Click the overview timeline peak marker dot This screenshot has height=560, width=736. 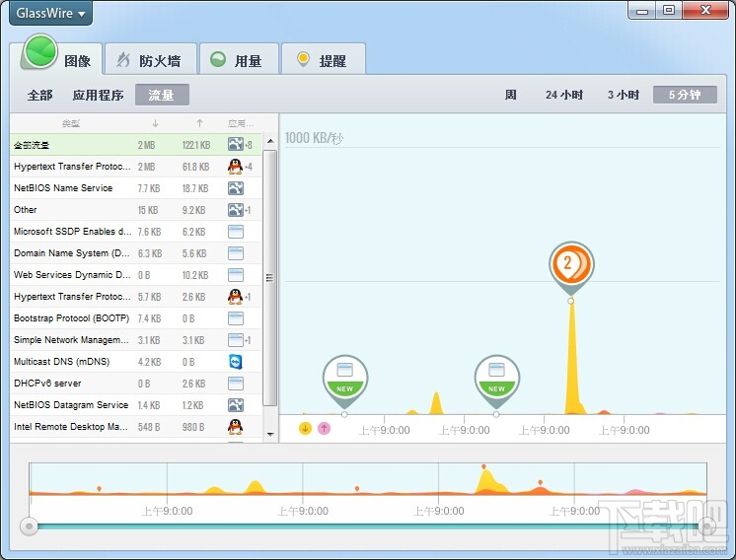tap(483, 466)
